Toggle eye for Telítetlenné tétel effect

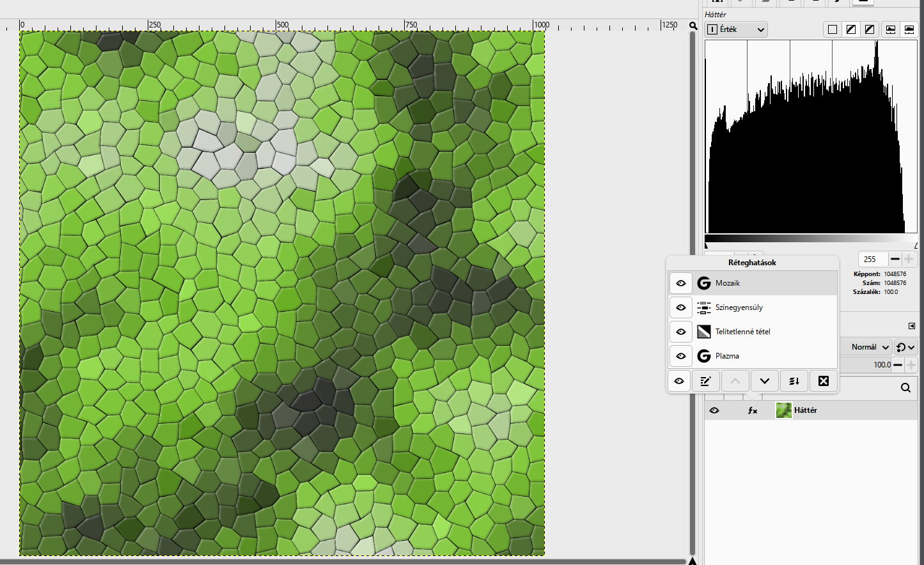(681, 332)
